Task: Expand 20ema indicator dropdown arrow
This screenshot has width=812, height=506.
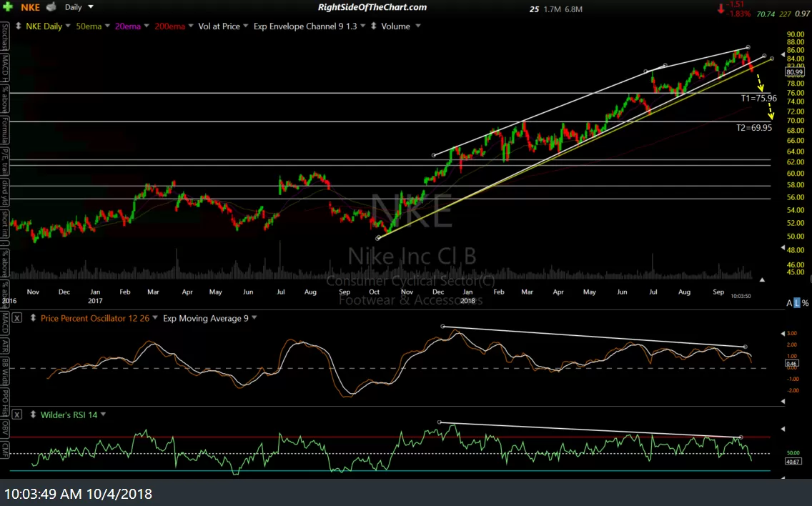Action: [x=147, y=26]
